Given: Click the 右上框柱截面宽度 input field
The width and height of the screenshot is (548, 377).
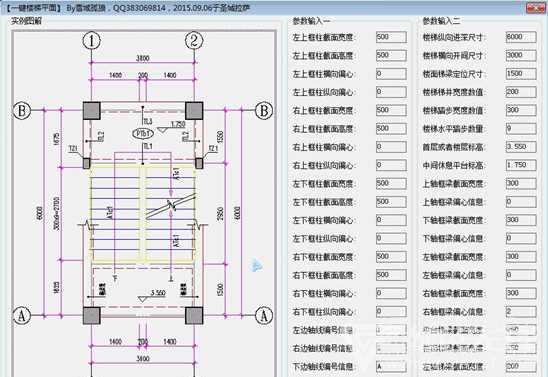Looking at the screenshot, I should coord(391,110).
